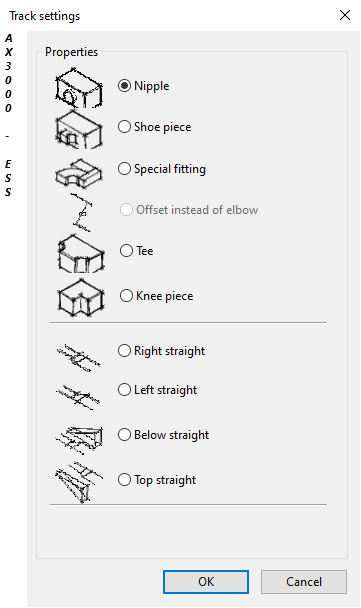Confirm settings with the OK button
This screenshot has height=608, width=361.
206,582
